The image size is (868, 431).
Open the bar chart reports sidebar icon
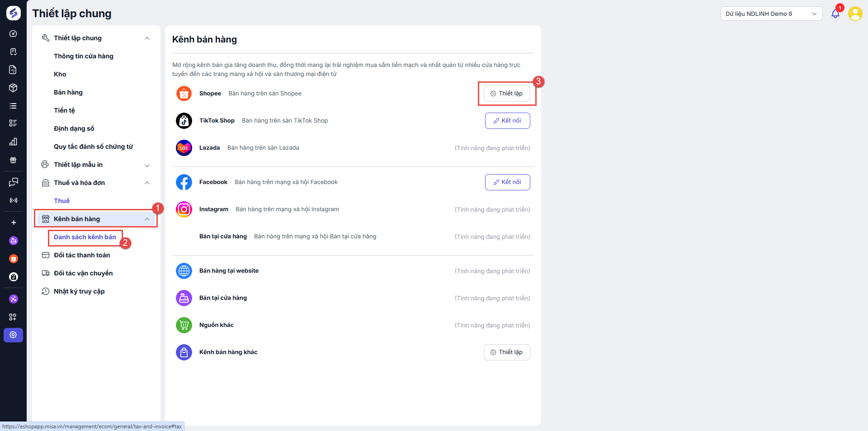point(13,142)
